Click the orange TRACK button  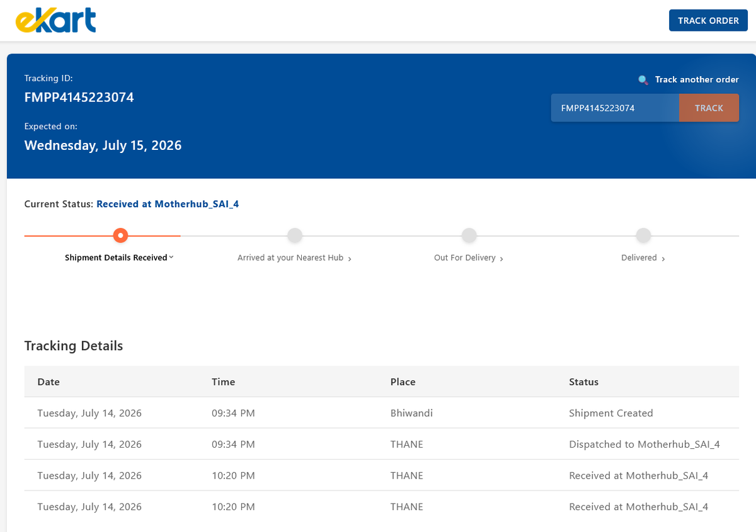tap(709, 108)
